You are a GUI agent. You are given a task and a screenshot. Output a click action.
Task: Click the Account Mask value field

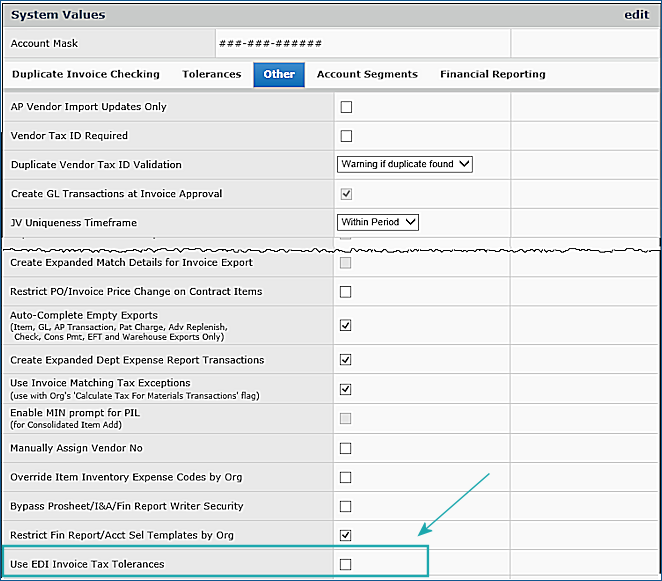coord(361,44)
